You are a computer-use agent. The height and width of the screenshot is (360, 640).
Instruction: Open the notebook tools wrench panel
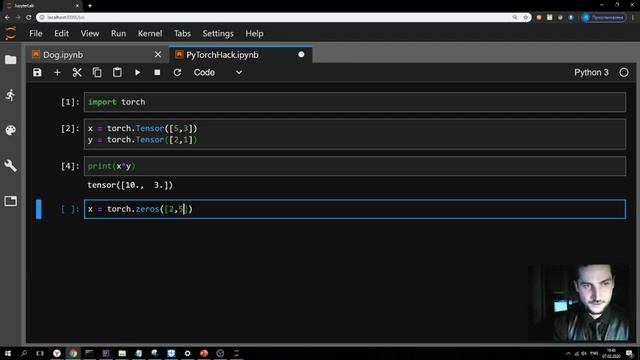click(11, 165)
